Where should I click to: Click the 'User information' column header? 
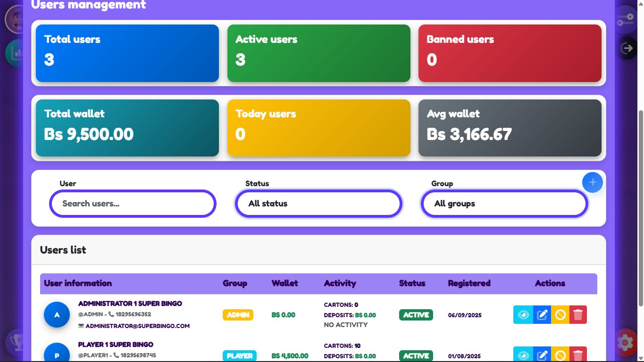[78, 283]
